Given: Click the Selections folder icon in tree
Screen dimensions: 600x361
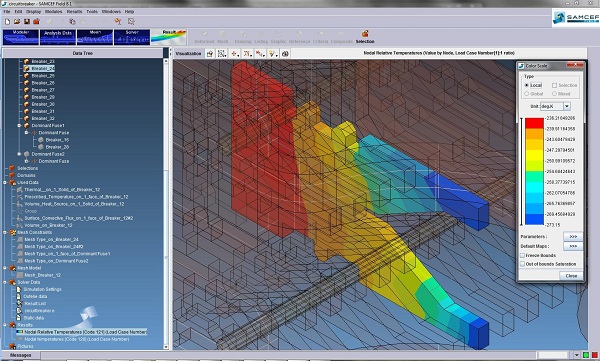Looking at the screenshot, I should click(x=12, y=168).
